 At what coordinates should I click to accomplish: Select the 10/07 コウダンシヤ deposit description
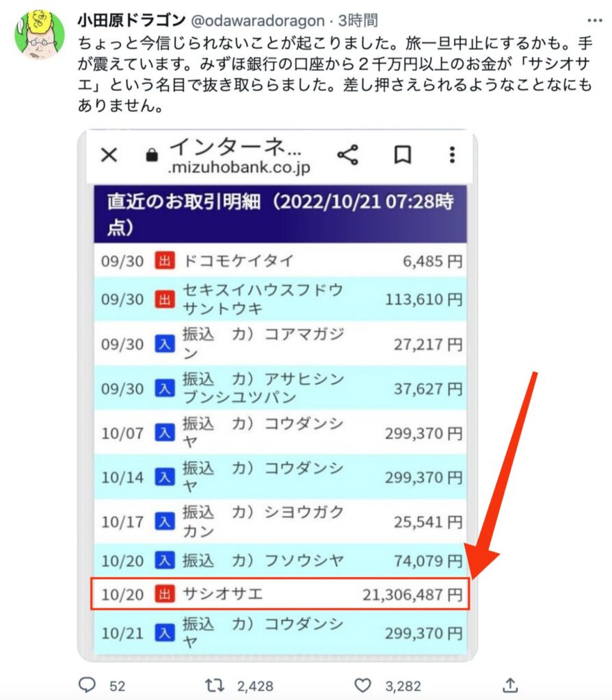click(x=263, y=432)
